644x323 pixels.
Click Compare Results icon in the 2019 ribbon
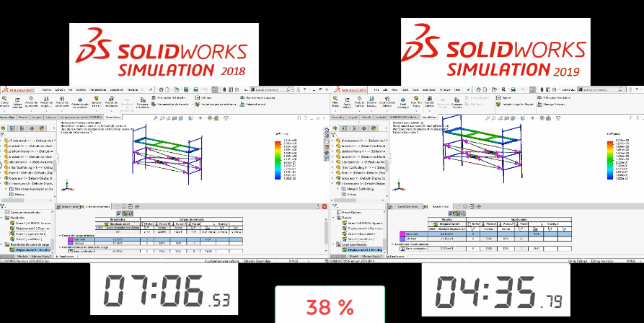[457, 99]
